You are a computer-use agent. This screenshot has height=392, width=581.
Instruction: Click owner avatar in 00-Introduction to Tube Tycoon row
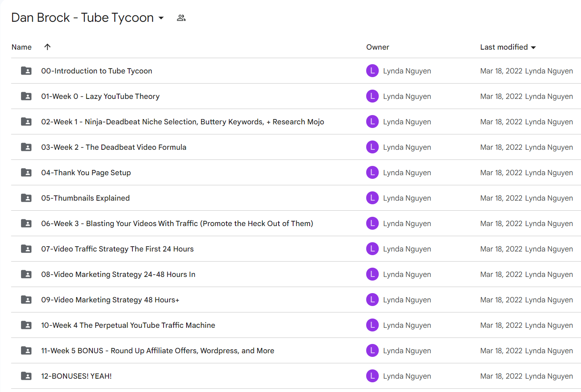[372, 71]
